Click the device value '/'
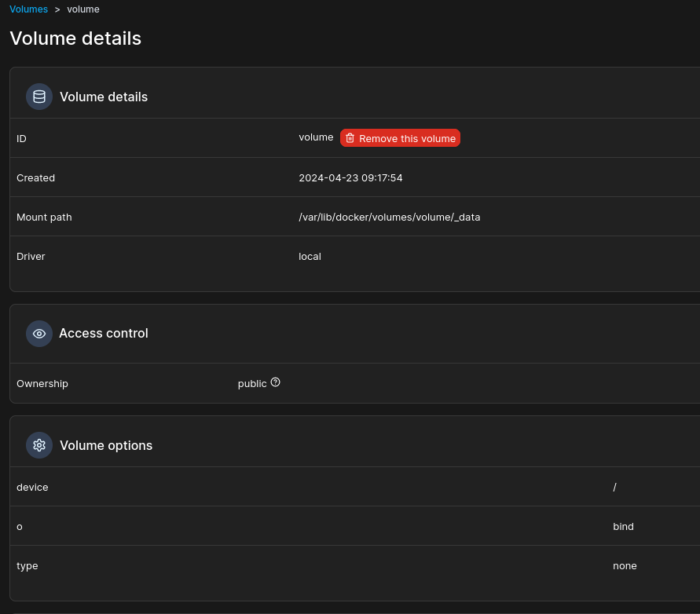700x614 pixels. click(614, 488)
